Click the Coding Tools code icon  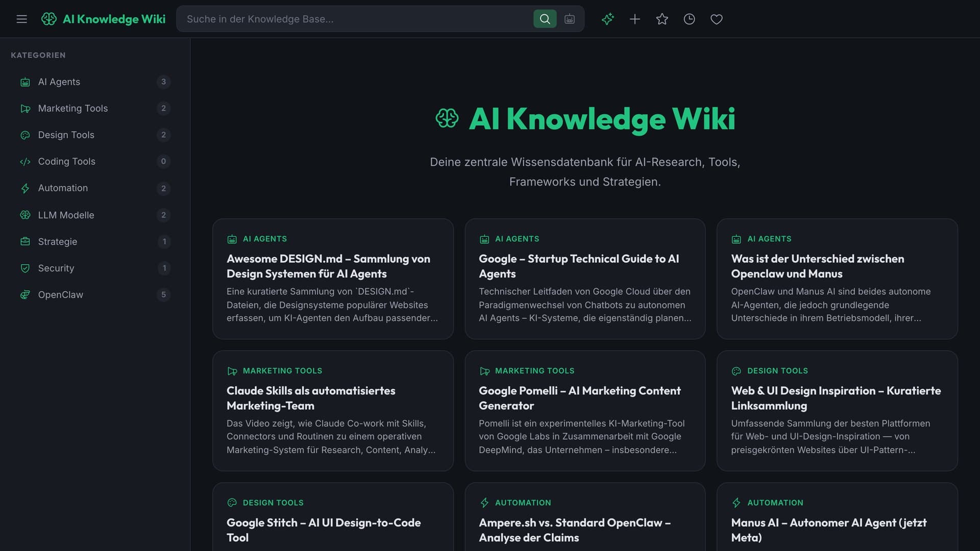pyautogui.click(x=25, y=161)
